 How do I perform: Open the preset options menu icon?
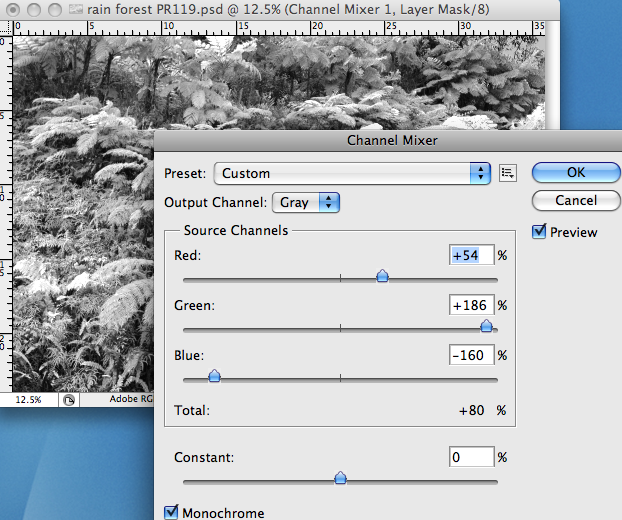(x=508, y=173)
